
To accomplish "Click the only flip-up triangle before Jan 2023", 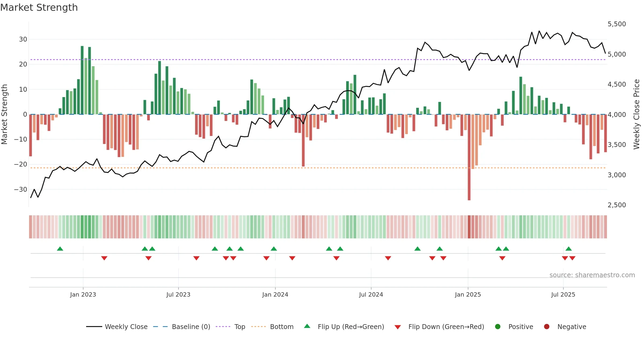I will (60, 249).
